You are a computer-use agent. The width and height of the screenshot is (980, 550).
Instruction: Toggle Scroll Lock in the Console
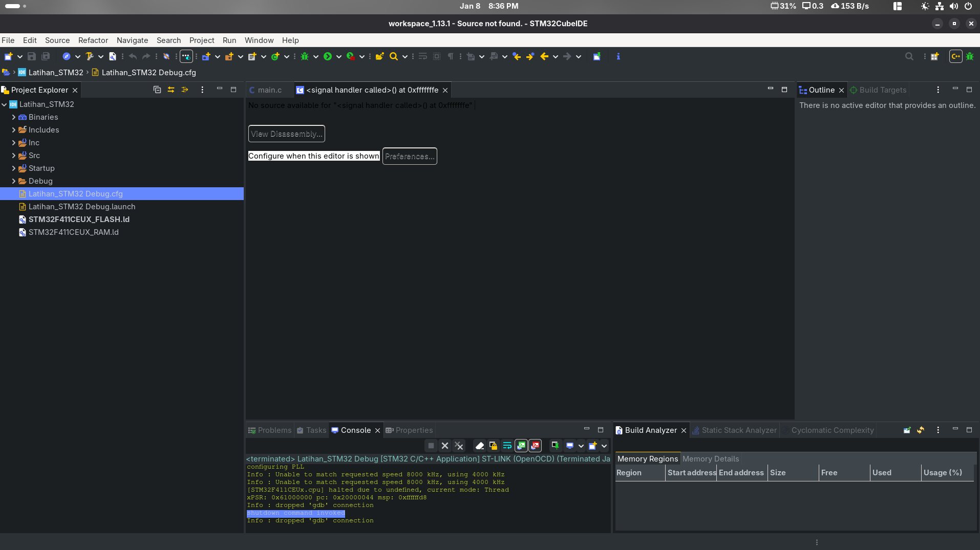(493, 446)
